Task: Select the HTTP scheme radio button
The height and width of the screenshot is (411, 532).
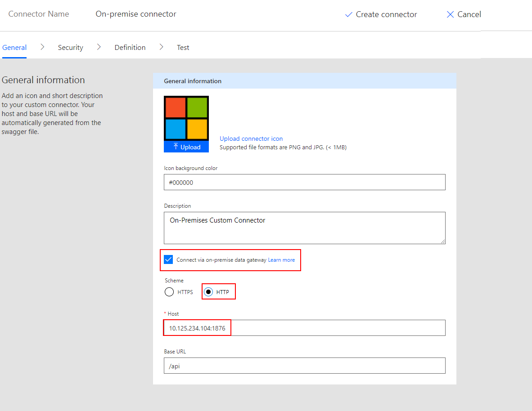Action: tap(208, 292)
